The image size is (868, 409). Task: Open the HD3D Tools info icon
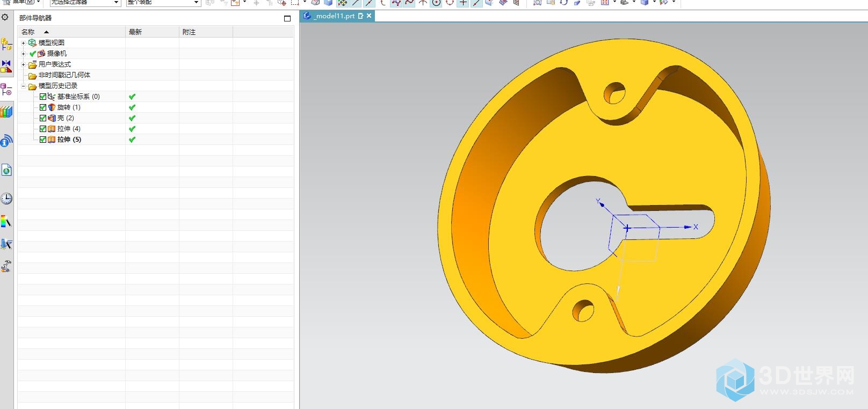[x=6, y=141]
